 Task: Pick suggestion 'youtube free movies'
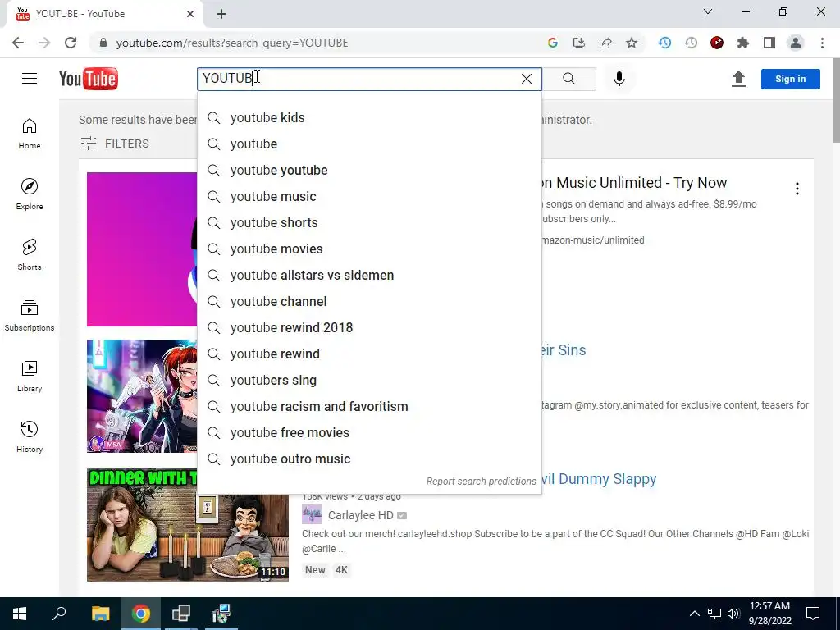tap(369, 433)
